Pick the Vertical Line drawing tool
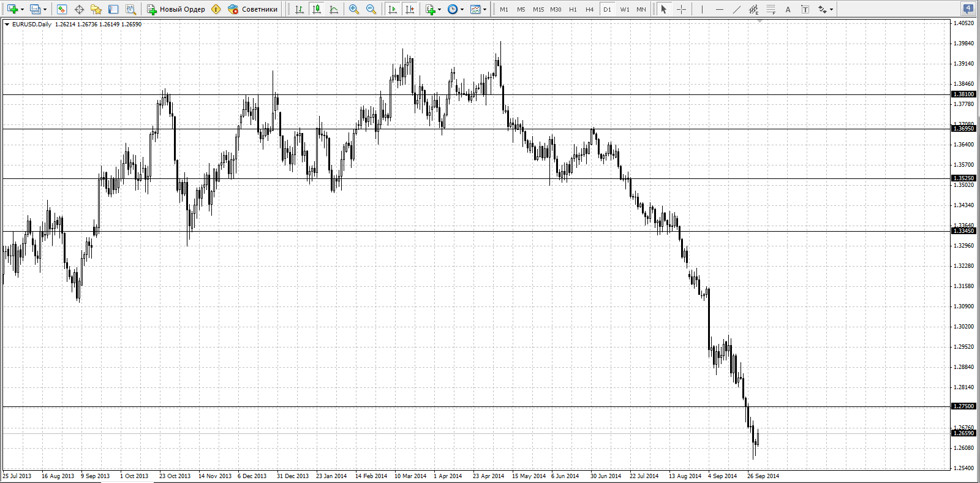Image resolution: width=980 pixels, height=483 pixels. [x=702, y=9]
